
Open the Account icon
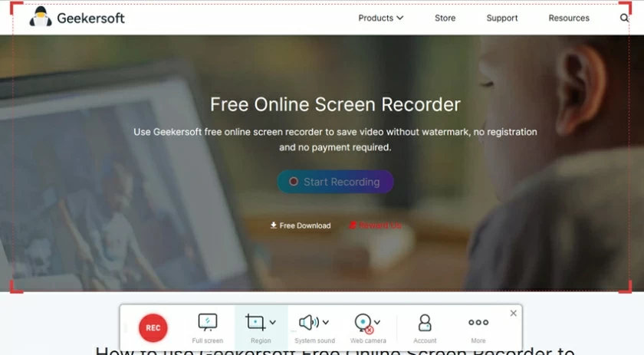point(425,323)
